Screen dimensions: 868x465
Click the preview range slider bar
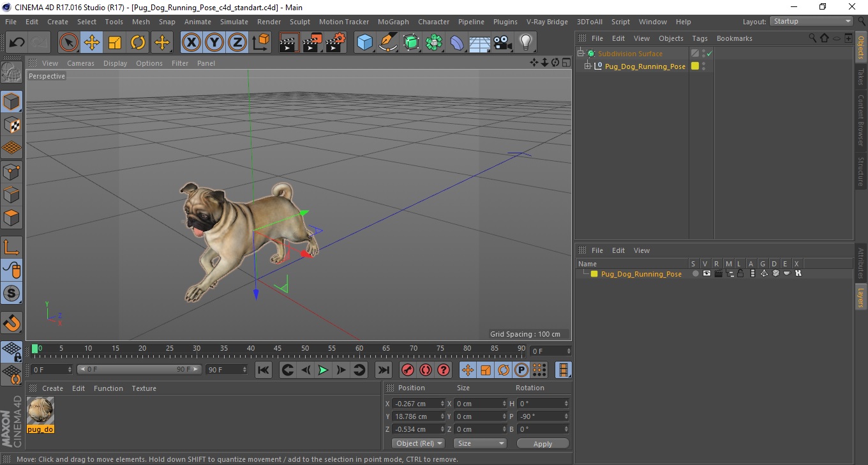pyautogui.click(x=139, y=369)
